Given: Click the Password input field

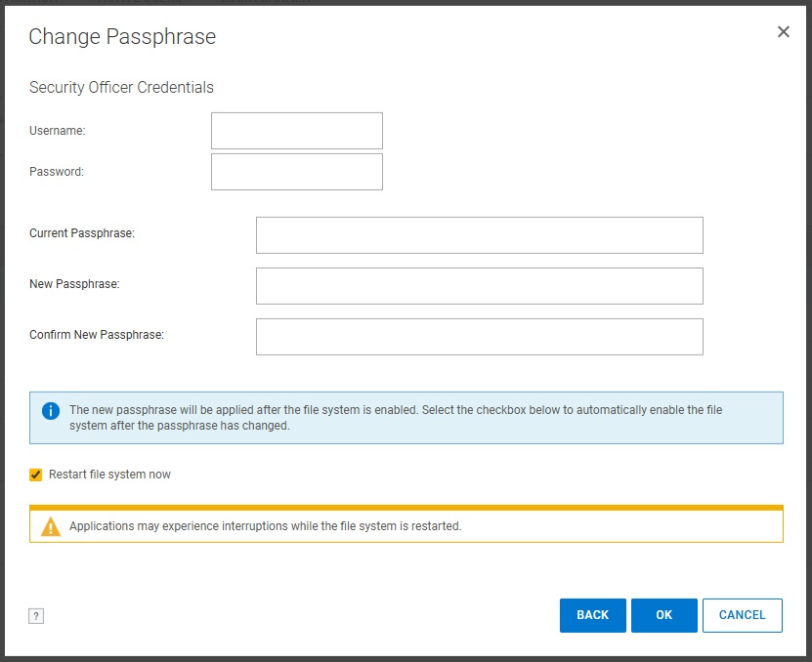Looking at the screenshot, I should (x=296, y=171).
